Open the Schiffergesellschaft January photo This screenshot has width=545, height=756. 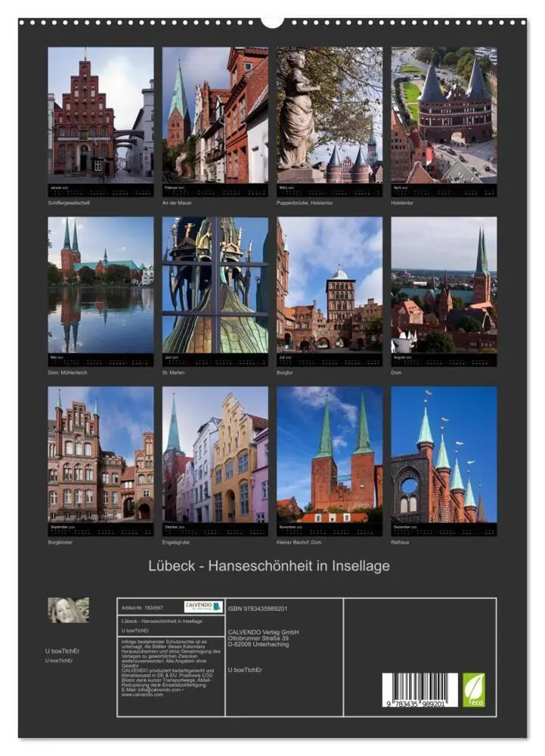pos(101,115)
